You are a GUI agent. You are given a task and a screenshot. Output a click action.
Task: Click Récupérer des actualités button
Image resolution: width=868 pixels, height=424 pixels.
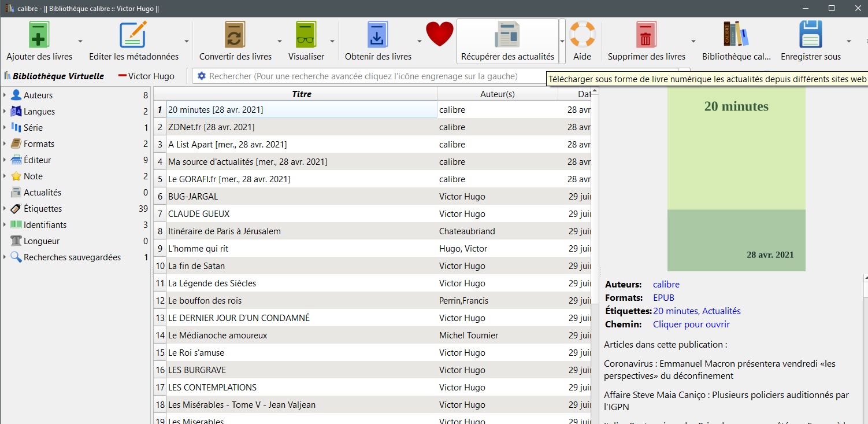point(507,41)
